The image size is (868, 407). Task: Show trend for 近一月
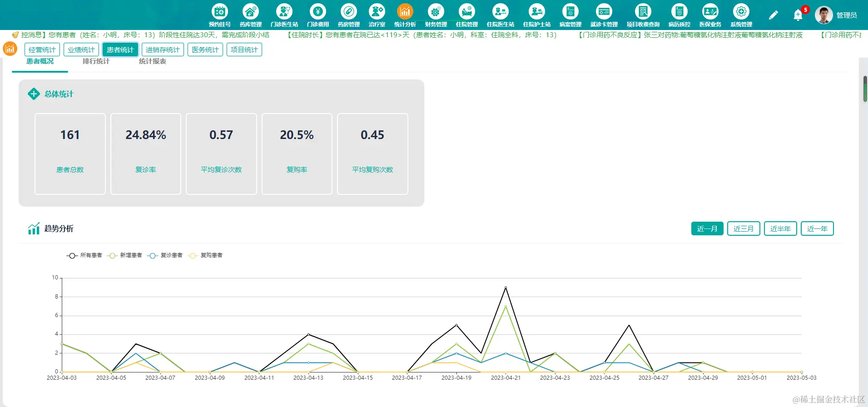click(707, 228)
